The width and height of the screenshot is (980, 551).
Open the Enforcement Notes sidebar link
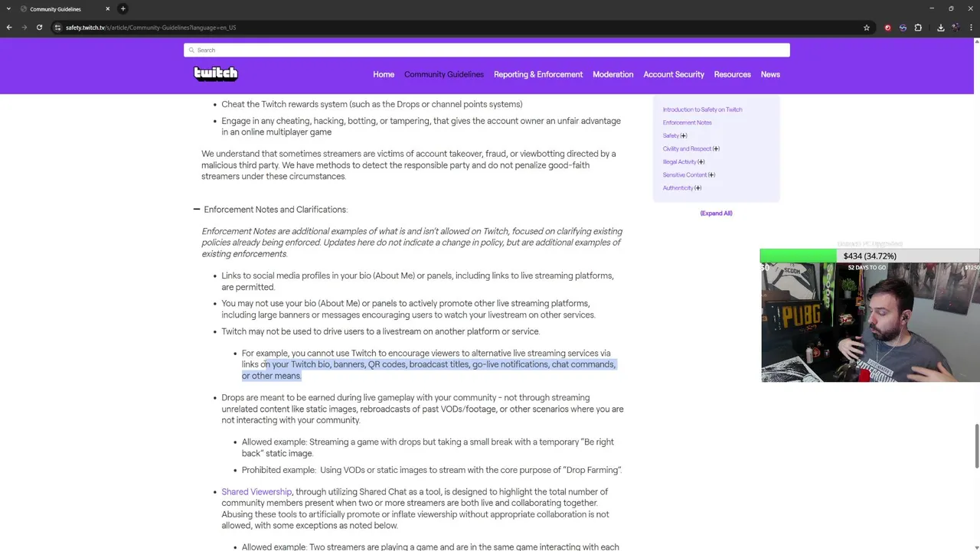pyautogui.click(x=687, y=122)
